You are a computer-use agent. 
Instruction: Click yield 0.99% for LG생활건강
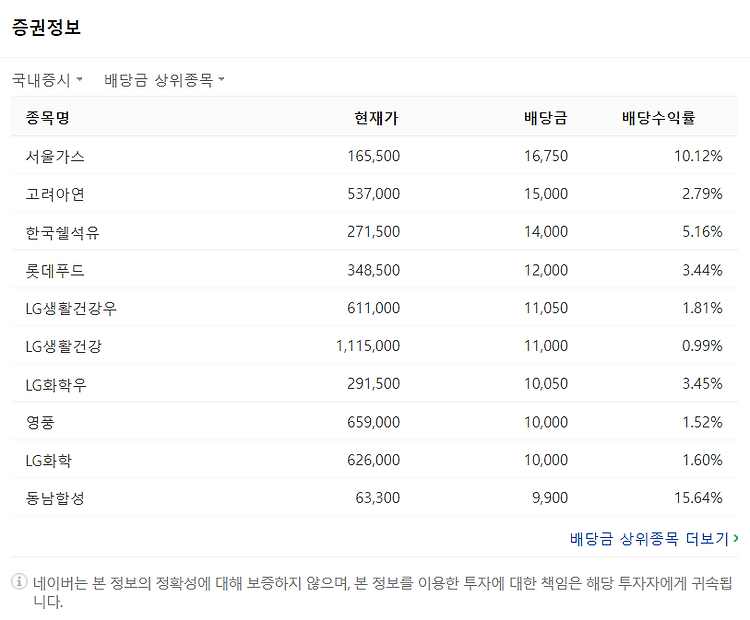pos(702,346)
